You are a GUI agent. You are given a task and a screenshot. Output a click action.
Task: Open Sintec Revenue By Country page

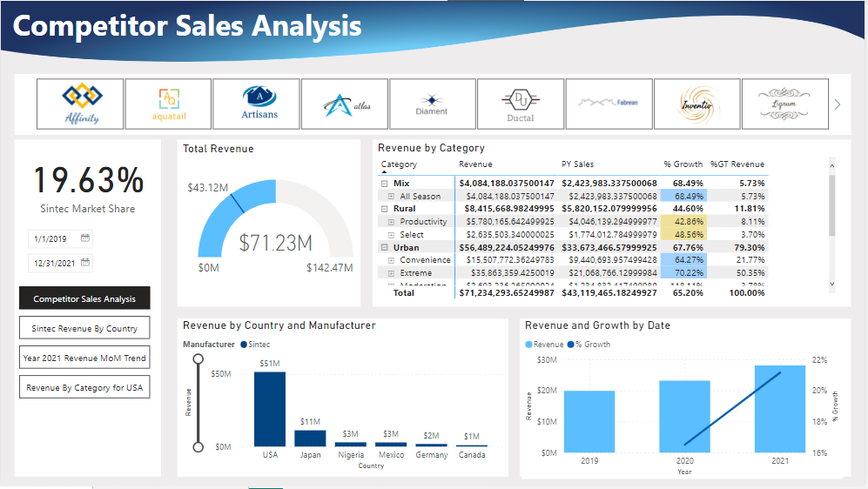[x=84, y=328]
